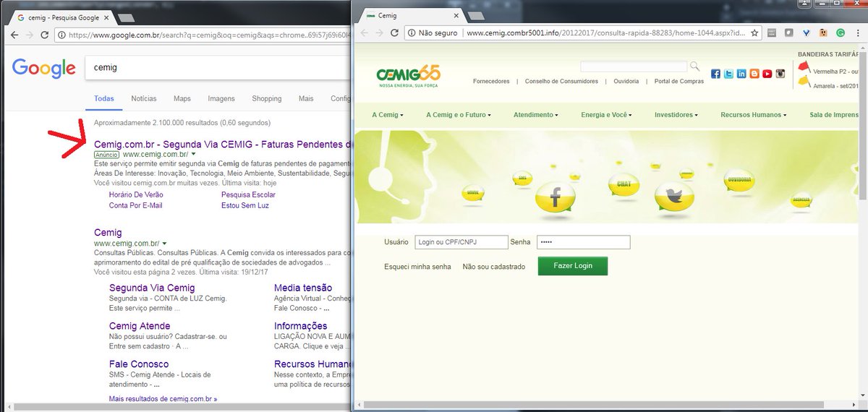Switch to the Maps search tab
The width and height of the screenshot is (868, 412).
182,98
